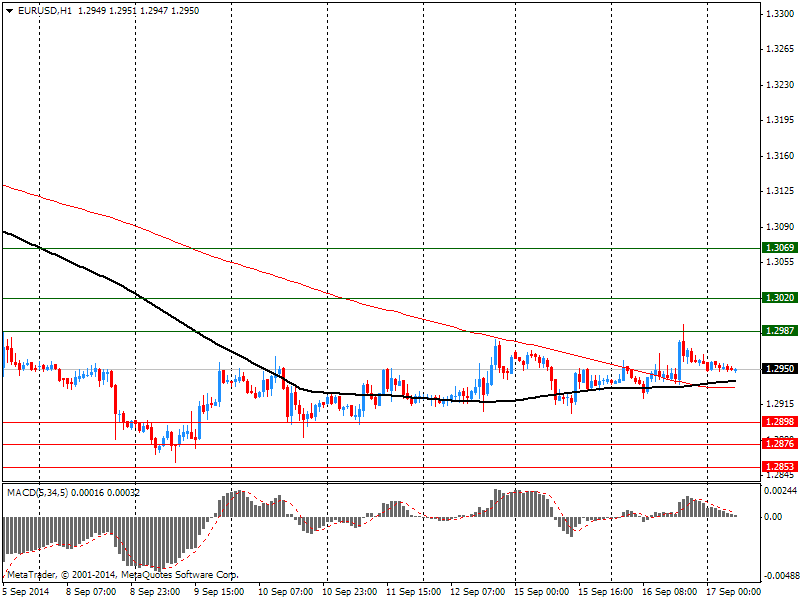Select the green horizontal line at 1.3020

click(x=381, y=298)
